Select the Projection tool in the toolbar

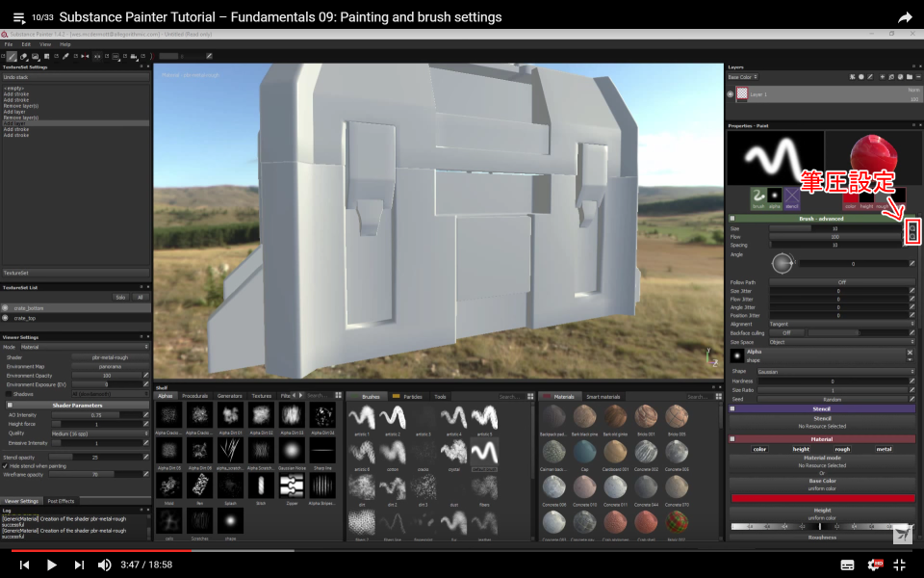click(x=36, y=57)
